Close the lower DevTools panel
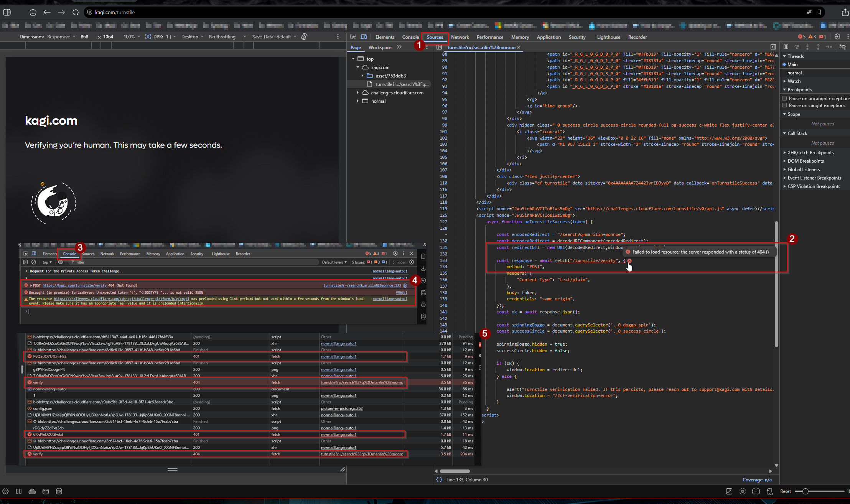 (x=412, y=254)
